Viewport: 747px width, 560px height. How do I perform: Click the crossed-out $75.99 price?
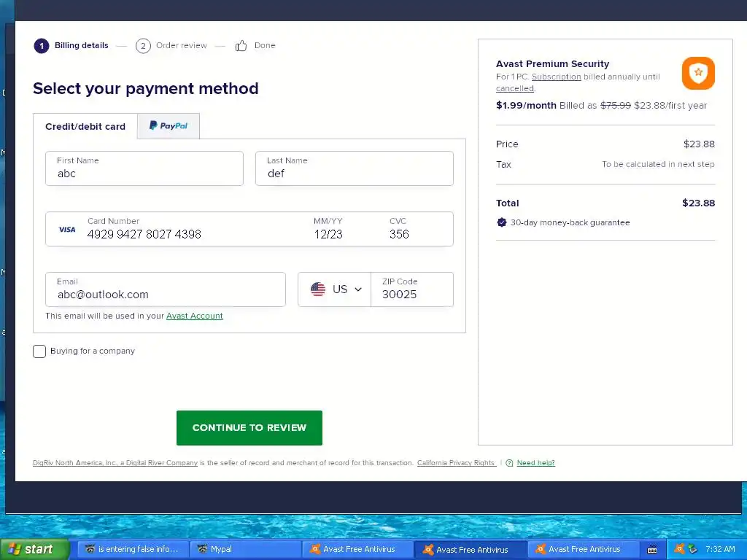pos(616,105)
